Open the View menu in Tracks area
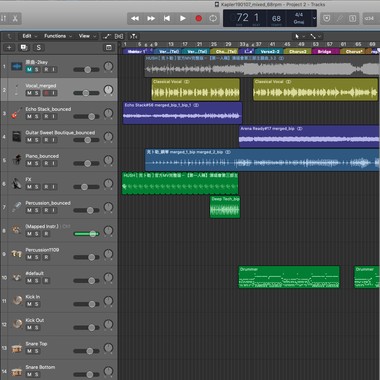The height and width of the screenshot is (380, 380). 87,36
